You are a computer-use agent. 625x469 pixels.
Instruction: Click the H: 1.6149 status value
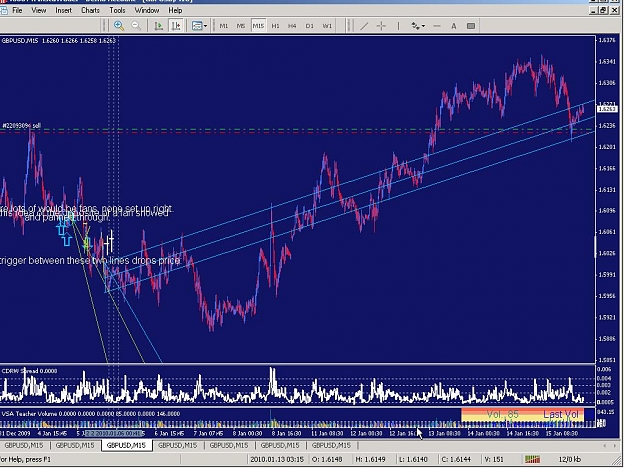click(x=370, y=459)
